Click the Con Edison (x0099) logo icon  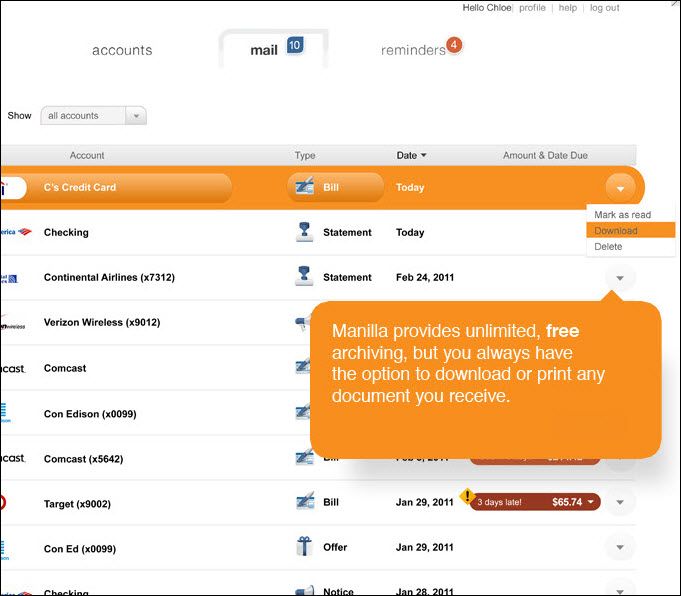[x=5, y=413]
